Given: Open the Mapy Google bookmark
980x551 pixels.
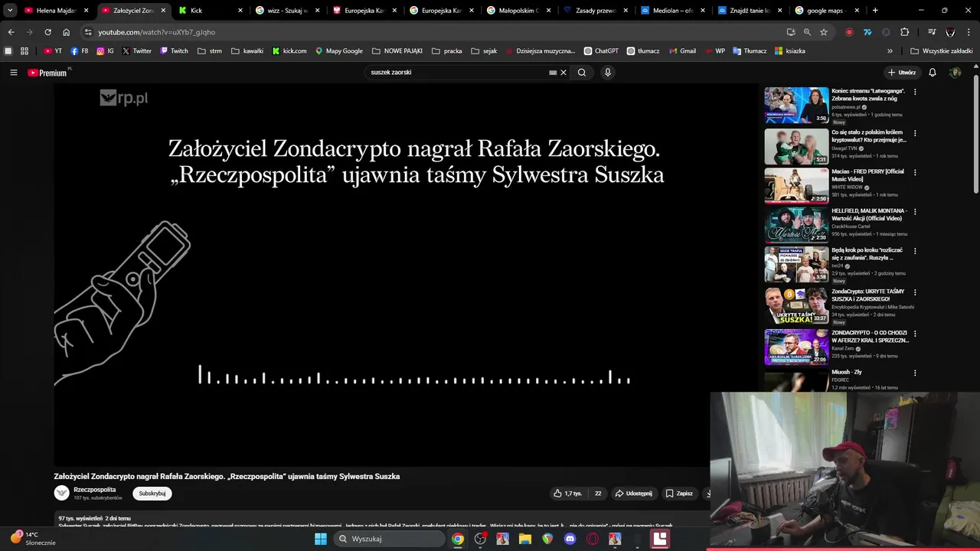Looking at the screenshot, I should (339, 51).
